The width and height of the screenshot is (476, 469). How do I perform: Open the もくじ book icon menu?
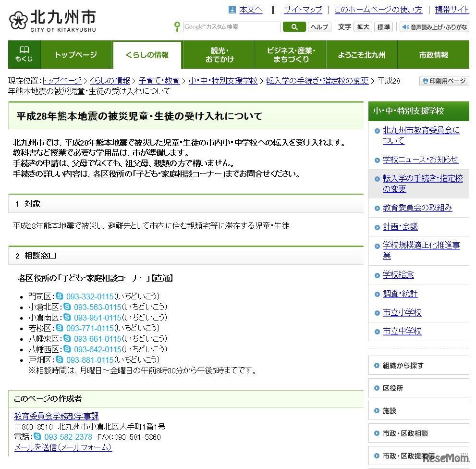pyautogui.click(x=24, y=54)
